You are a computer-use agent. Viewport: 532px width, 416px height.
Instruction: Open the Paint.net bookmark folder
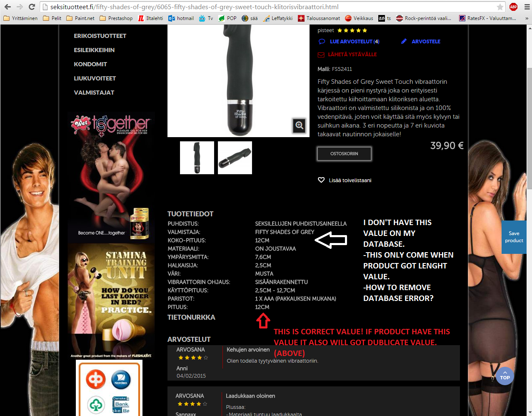tap(80, 18)
